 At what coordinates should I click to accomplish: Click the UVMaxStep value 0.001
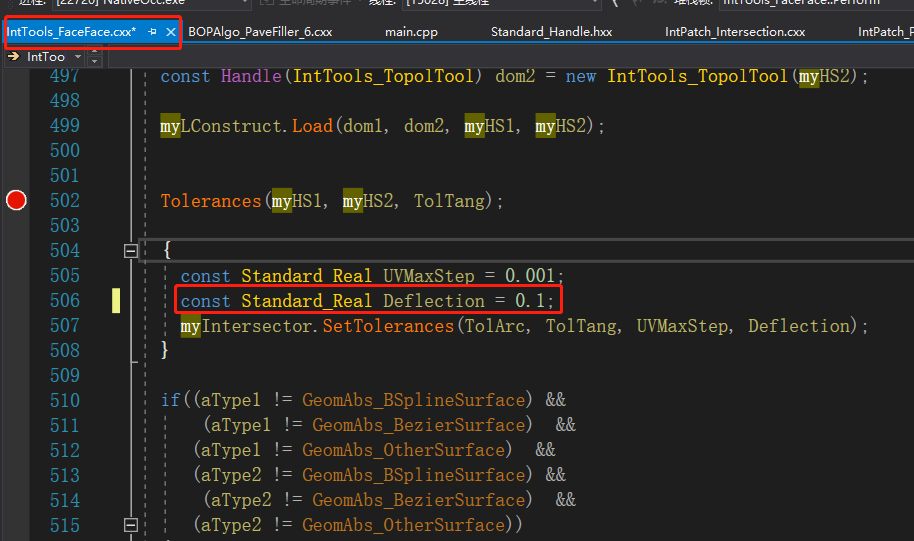pyautogui.click(x=530, y=276)
